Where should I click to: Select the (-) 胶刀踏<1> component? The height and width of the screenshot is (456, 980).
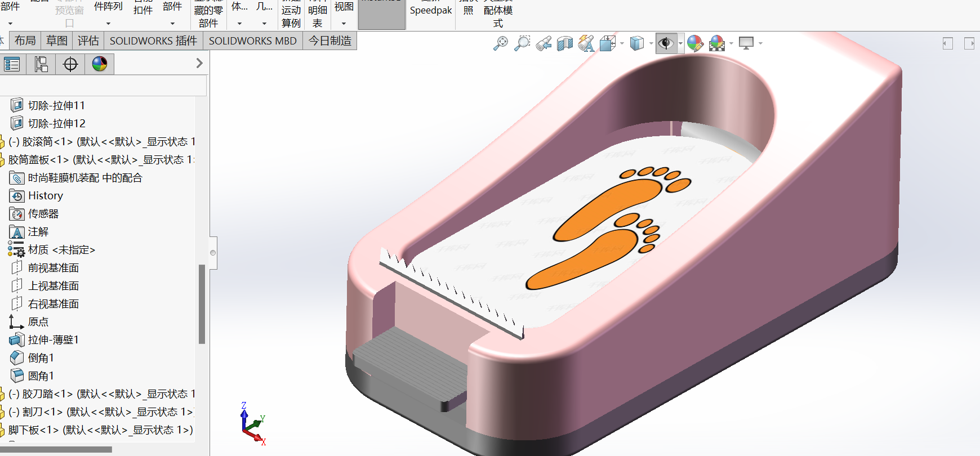tap(101, 394)
